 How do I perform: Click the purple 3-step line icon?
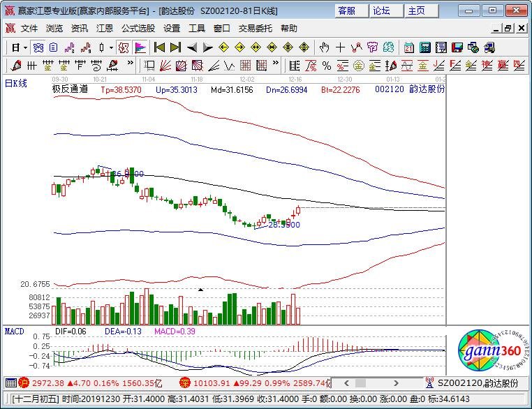(x=70, y=47)
